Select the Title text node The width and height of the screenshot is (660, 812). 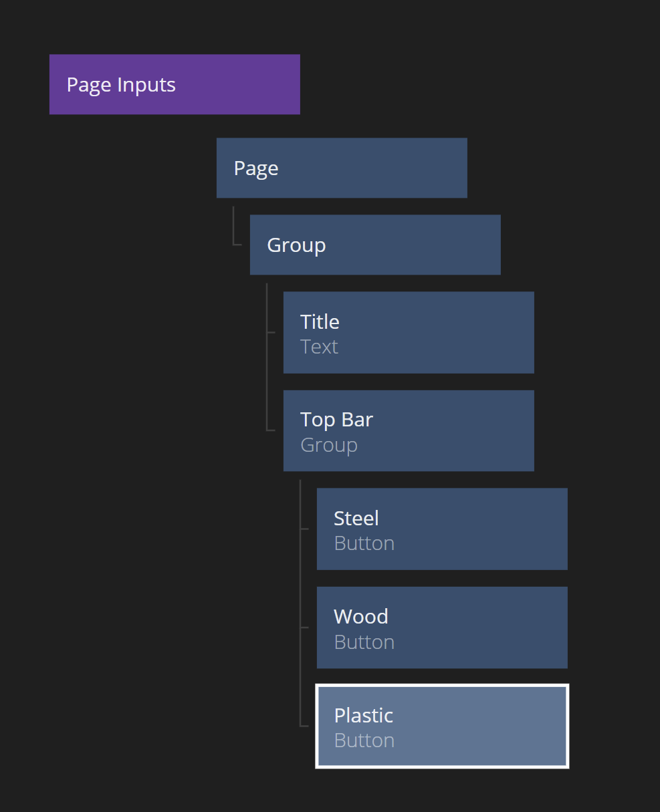(408, 332)
